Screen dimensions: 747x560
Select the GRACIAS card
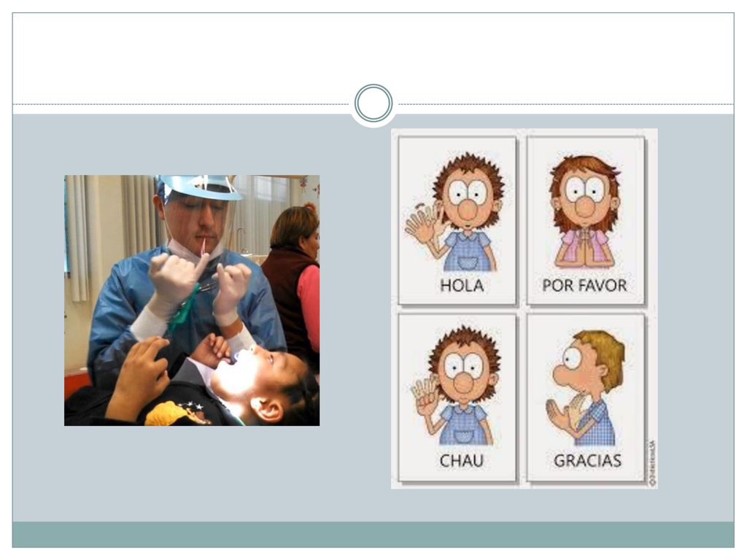point(586,397)
